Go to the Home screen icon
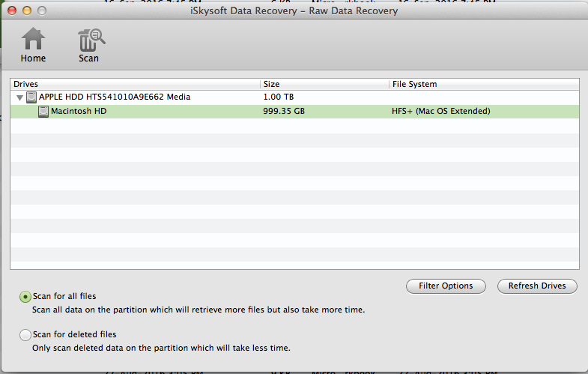 pyautogui.click(x=33, y=39)
